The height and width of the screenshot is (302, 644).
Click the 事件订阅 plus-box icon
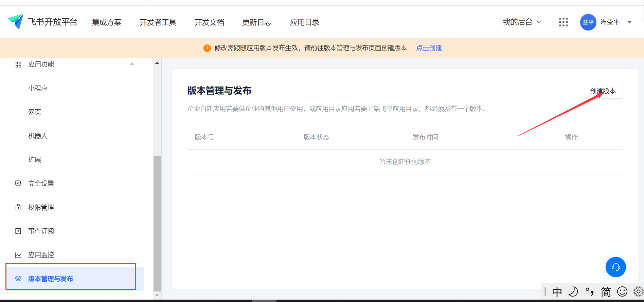[x=18, y=231]
